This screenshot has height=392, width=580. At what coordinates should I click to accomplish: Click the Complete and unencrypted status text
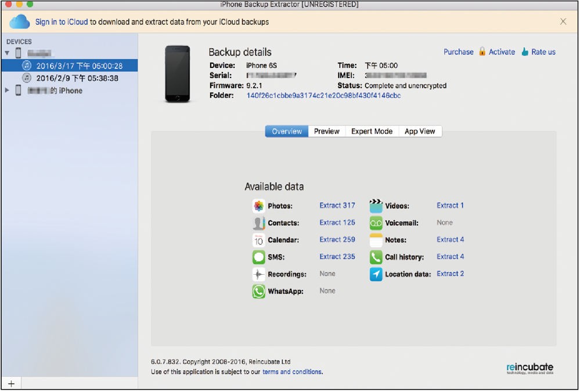[405, 85]
